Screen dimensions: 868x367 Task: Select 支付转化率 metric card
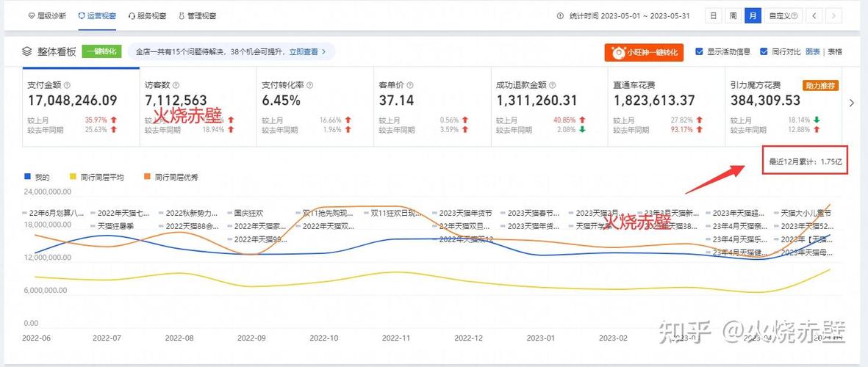pyautogui.click(x=315, y=107)
